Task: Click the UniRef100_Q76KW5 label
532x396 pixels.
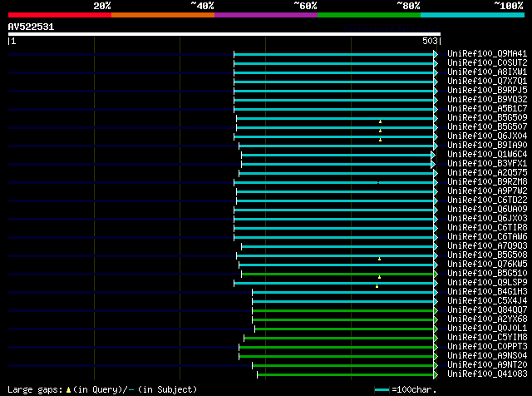Action: pos(487,265)
